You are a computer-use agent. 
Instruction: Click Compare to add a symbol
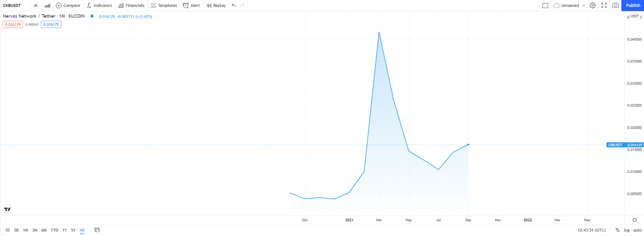tap(68, 5)
